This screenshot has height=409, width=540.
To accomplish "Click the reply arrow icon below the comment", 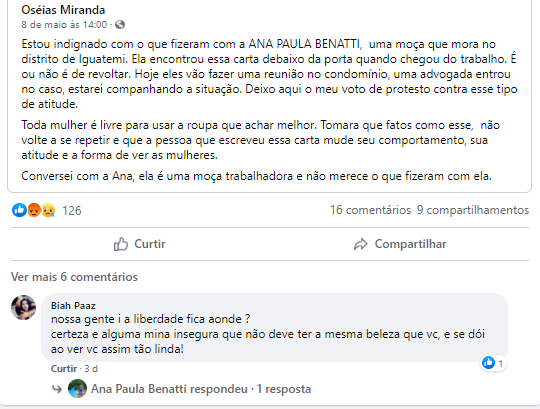I will point(57,389).
